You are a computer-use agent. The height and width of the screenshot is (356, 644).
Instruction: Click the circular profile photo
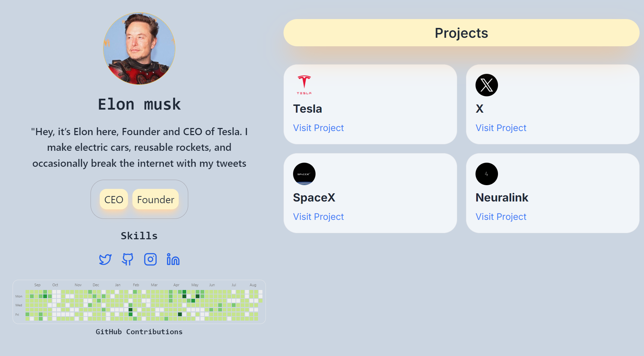(139, 48)
